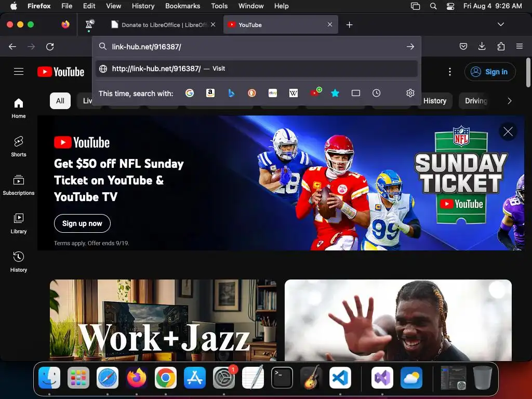Add YouTube search engine icon

coord(315,92)
